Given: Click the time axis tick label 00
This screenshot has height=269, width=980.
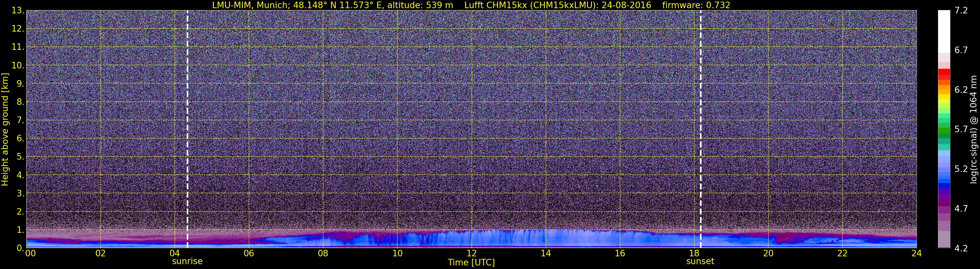Looking at the screenshot, I should click(31, 253).
